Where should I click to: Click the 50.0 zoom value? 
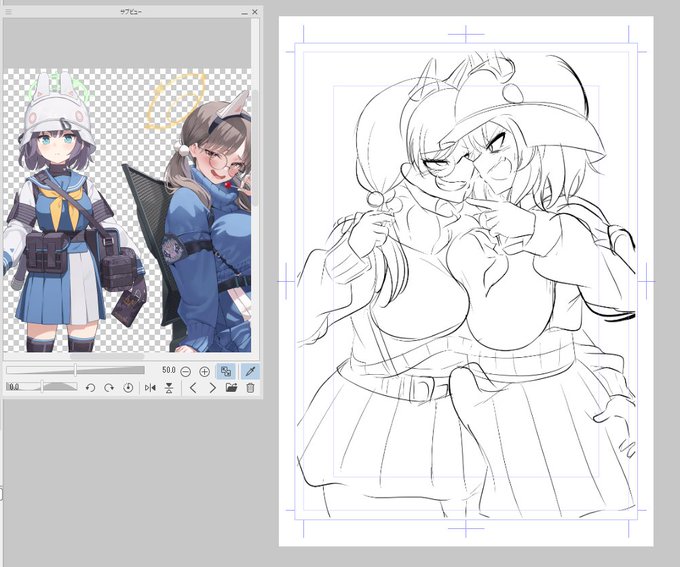[x=169, y=370]
